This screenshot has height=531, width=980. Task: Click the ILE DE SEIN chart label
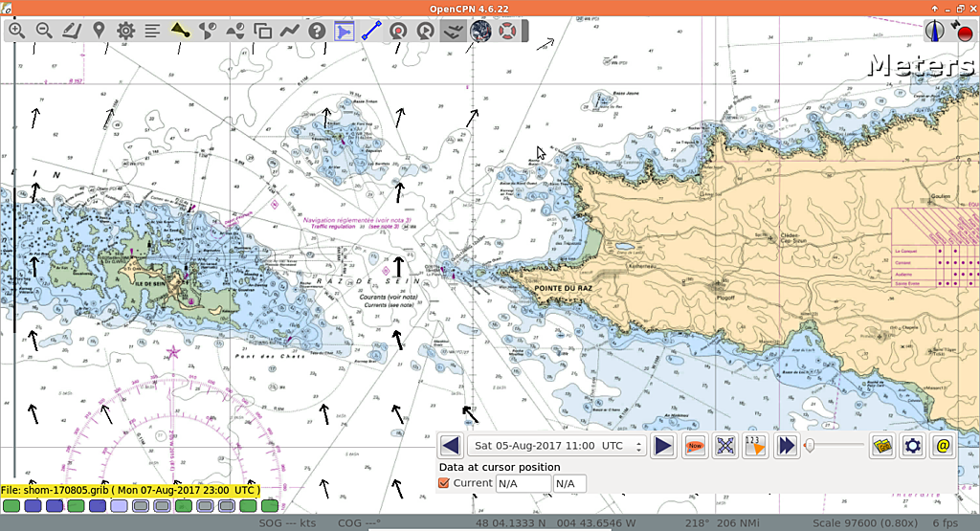pos(148,283)
